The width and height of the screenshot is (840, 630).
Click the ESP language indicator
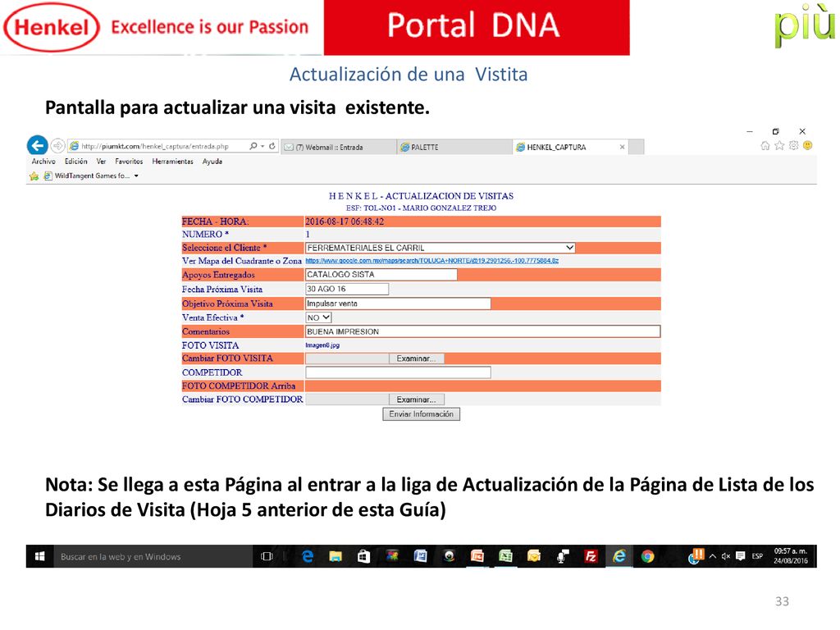tap(757, 557)
